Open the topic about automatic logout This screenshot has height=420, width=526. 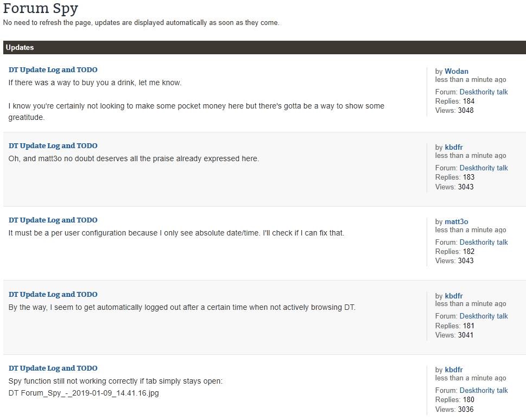coord(53,294)
